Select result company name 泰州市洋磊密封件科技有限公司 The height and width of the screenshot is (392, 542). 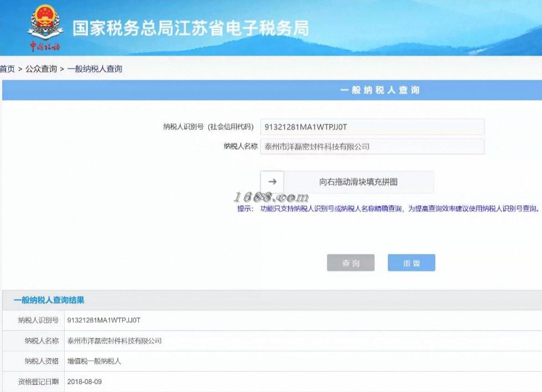click(x=114, y=341)
